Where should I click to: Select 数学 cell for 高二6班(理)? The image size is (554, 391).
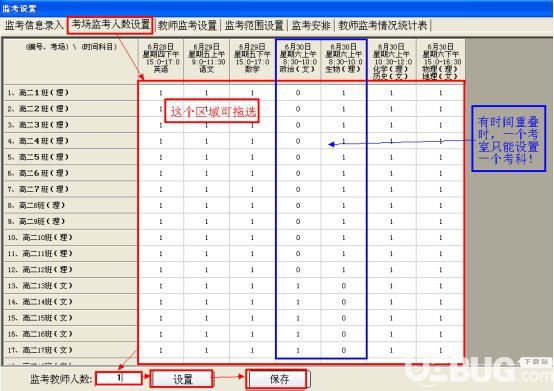(x=252, y=173)
